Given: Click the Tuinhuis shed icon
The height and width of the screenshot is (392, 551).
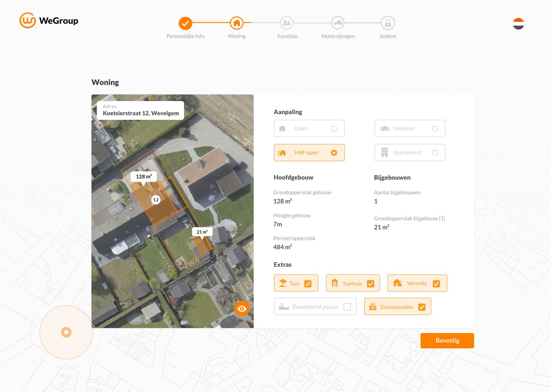Looking at the screenshot, I should click(x=335, y=283).
